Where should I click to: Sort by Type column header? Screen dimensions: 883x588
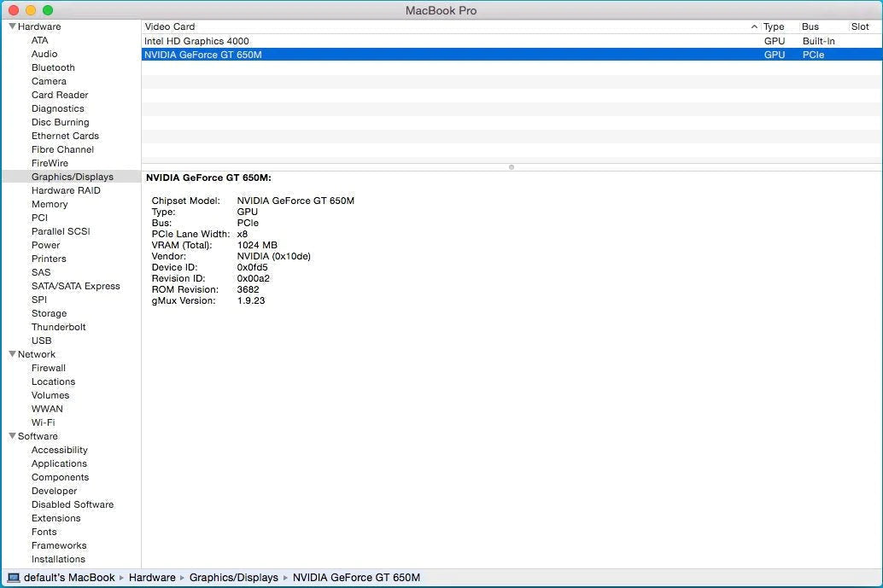click(x=774, y=26)
